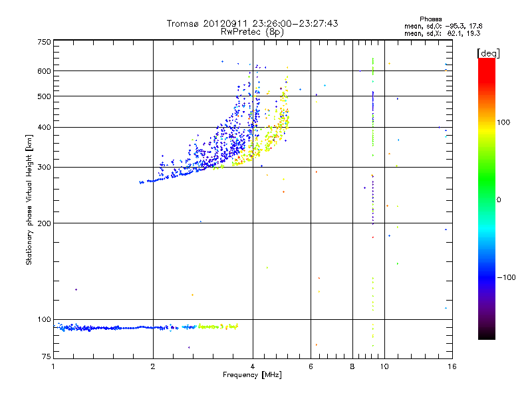The image size is (532, 399).
Task: Select the 'mean, sd,X: 82.1, 19.3' line
Action: (442, 33)
